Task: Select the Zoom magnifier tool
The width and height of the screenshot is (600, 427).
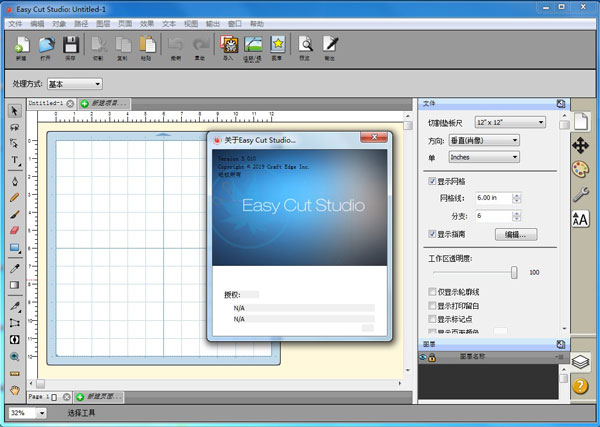Action: coord(15,357)
